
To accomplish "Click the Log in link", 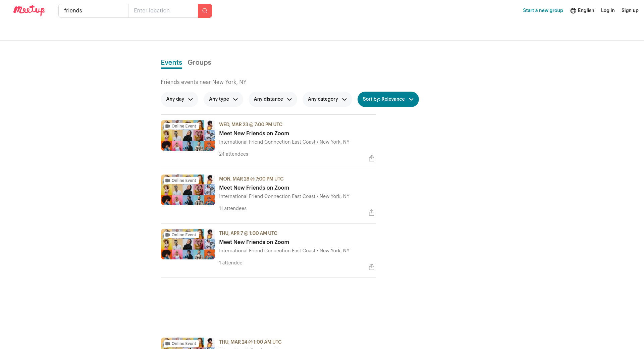I will pos(607,10).
